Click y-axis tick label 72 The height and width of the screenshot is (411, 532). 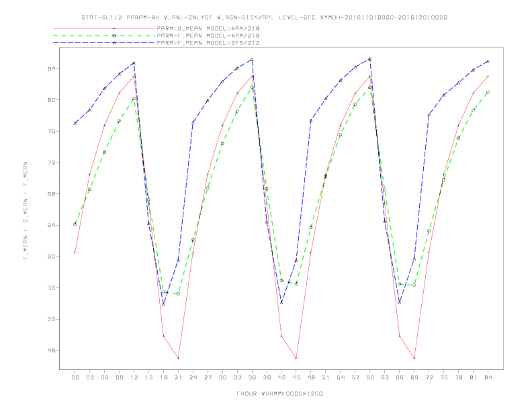click(x=51, y=163)
